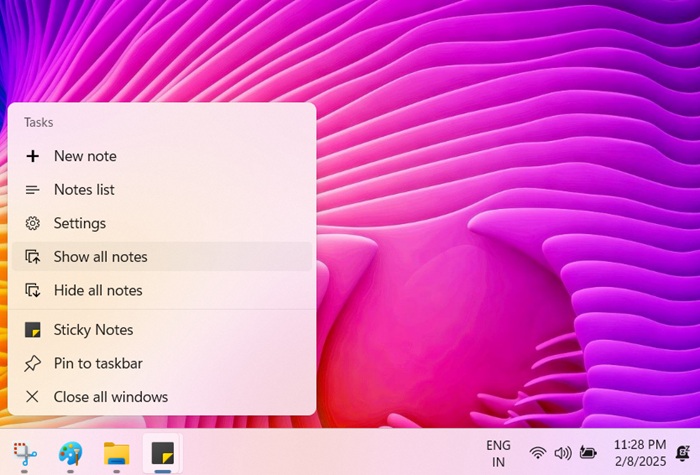Click the X icon beside Close all windows

[x=32, y=396]
